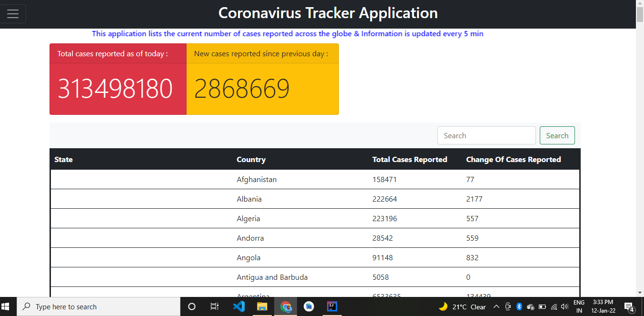Open the hamburger navigation menu
This screenshot has height=316, width=644.
[x=13, y=14]
